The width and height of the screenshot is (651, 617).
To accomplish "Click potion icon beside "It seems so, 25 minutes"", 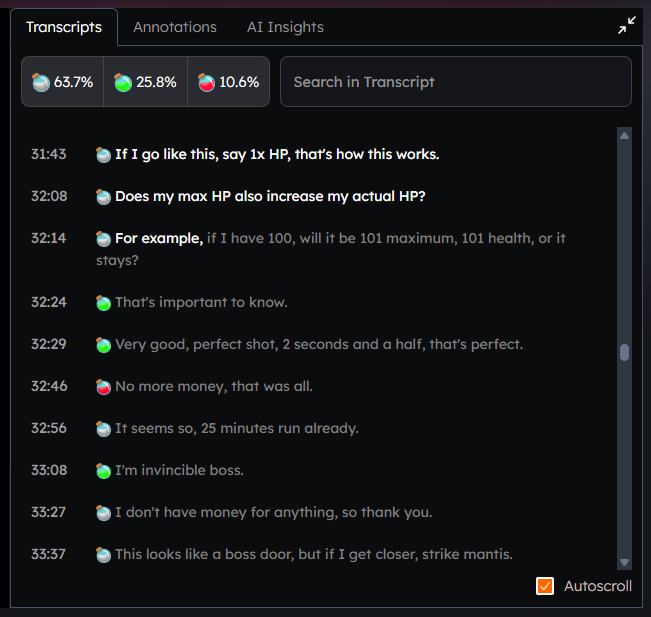I will [x=103, y=428].
